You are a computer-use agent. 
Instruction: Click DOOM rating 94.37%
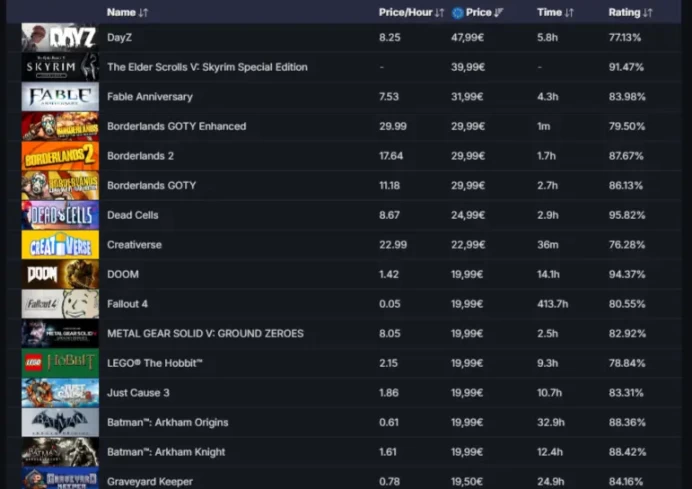(x=627, y=274)
